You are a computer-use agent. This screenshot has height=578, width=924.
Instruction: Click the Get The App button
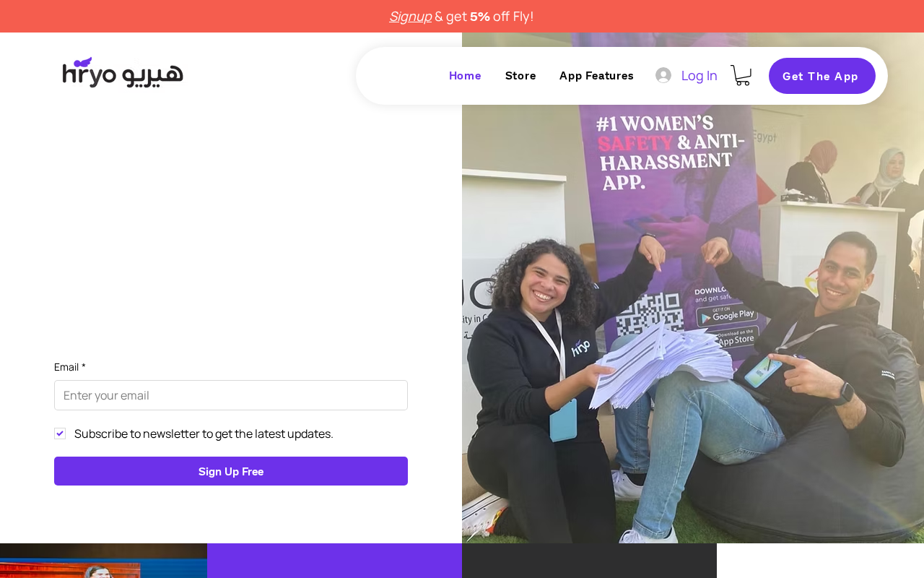click(821, 76)
